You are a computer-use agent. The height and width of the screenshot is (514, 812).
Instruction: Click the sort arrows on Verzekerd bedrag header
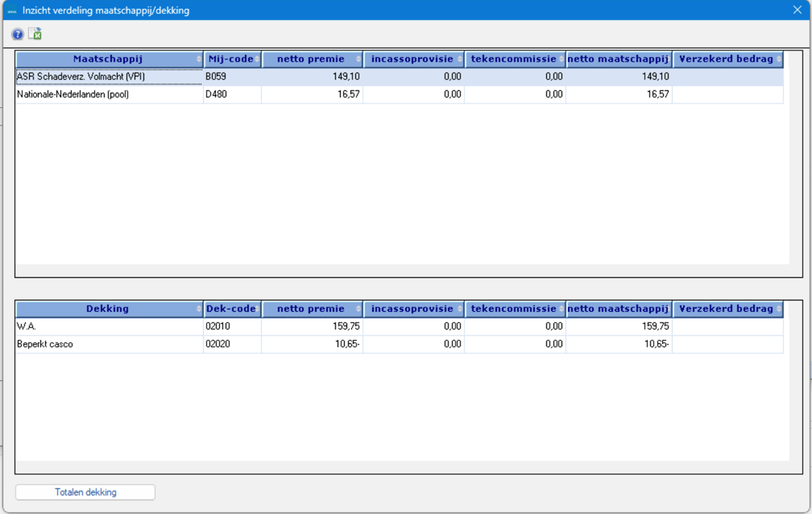coord(778,59)
